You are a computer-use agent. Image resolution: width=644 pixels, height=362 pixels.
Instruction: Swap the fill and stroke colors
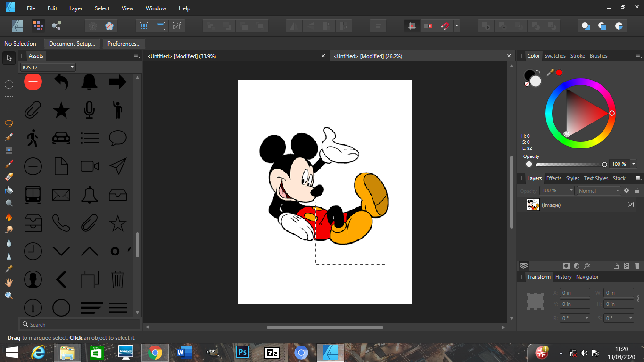coord(538,72)
